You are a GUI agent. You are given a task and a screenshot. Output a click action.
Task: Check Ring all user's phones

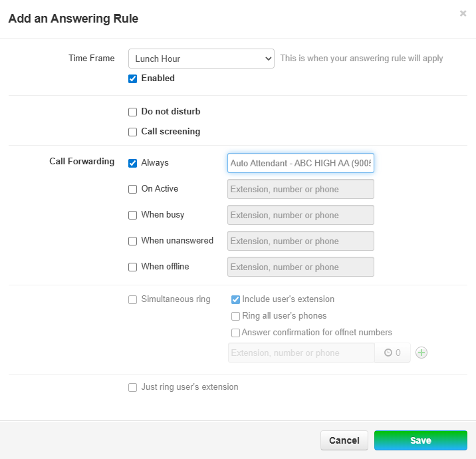point(235,316)
